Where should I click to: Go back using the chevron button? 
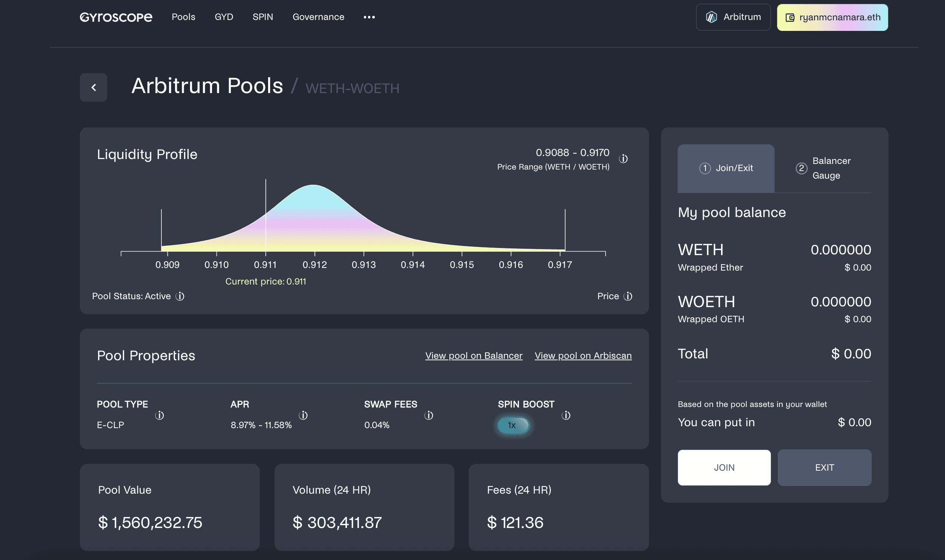click(94, 87)
